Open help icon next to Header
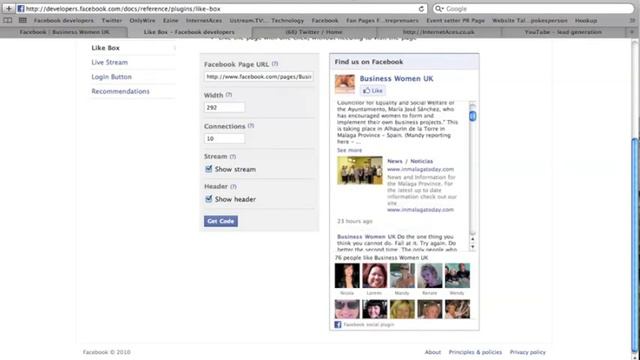The image size is (640, 360). [233, 187]
